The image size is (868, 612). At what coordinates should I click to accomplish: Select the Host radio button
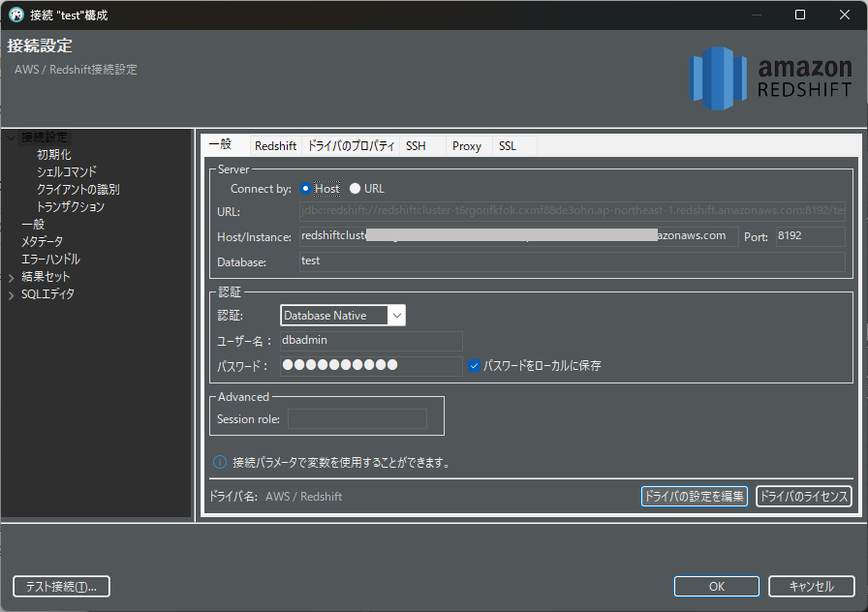point(305,189)
